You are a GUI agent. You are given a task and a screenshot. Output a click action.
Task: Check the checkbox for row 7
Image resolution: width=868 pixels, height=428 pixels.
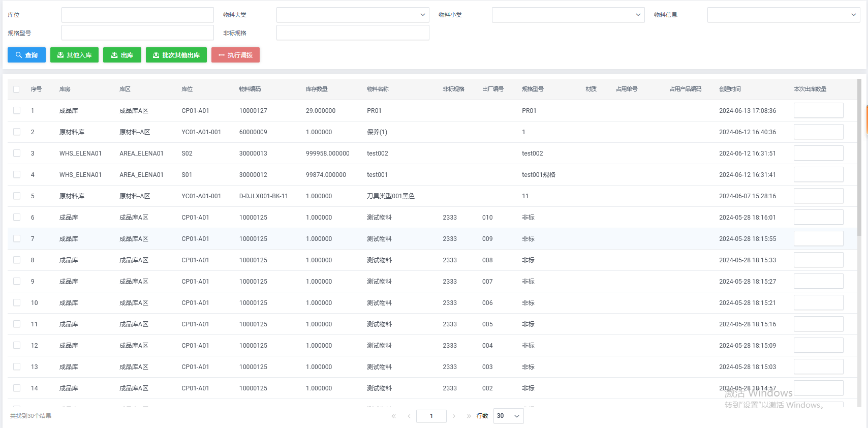[17, 238]
